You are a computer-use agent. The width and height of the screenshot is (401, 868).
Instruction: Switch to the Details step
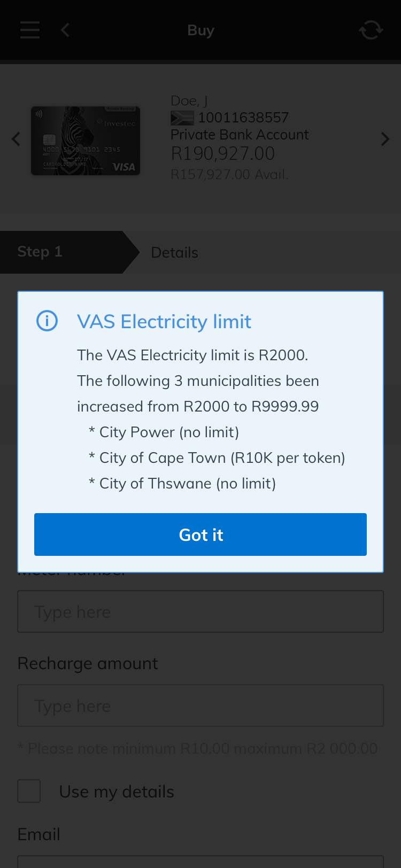click(x=175, y=253)
